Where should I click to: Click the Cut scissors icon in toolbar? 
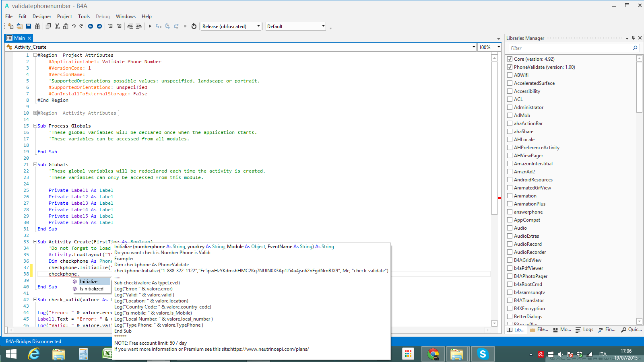57,26
